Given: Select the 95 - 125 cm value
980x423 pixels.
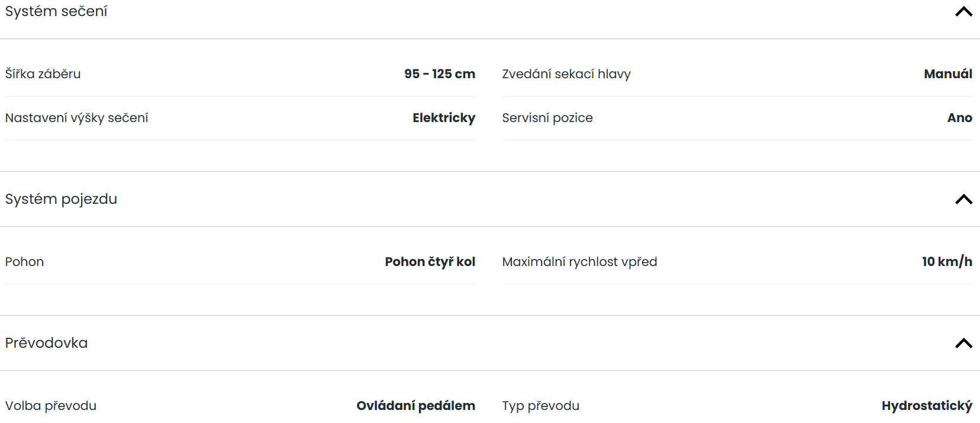Looking at the screenshot, I should pyautogui.click(x=440, y=74).
